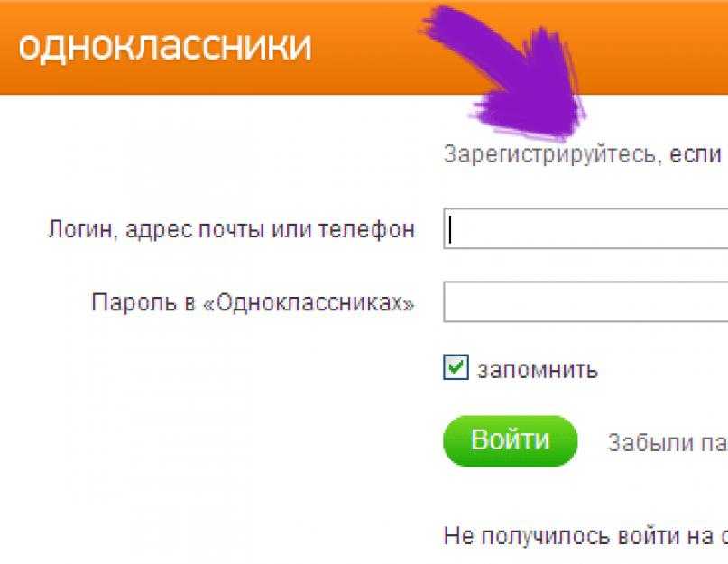Open the Зарегистрируйтесь registration link
This screenshot has height=564, width=728.
click(552, 154)
